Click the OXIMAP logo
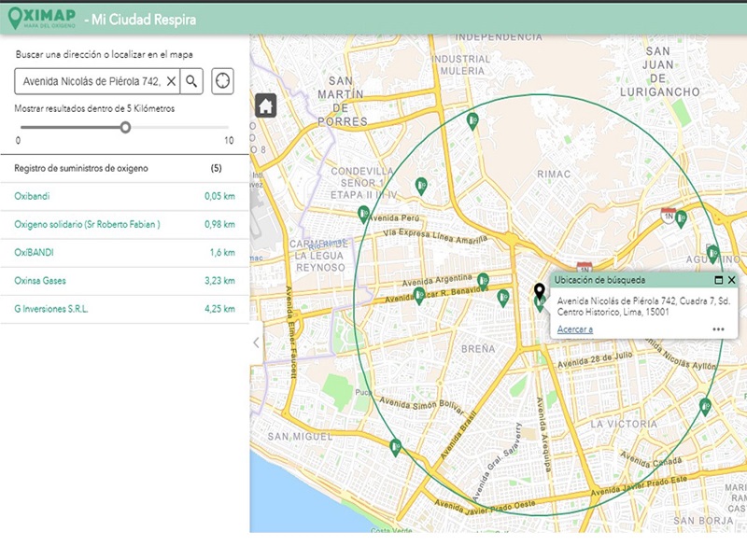The height and width of the screenshot is (560, 747). tap(42, 18)
